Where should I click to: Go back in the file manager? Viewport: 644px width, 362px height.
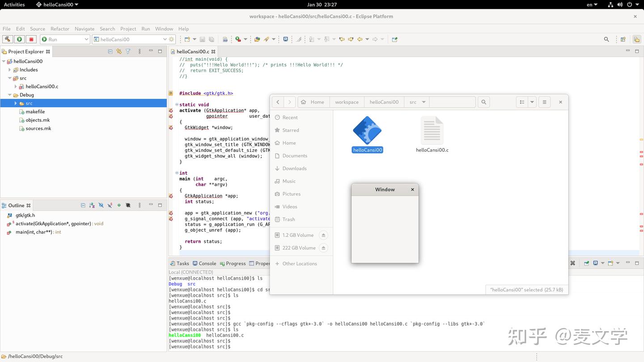click(x=278, y=102)
